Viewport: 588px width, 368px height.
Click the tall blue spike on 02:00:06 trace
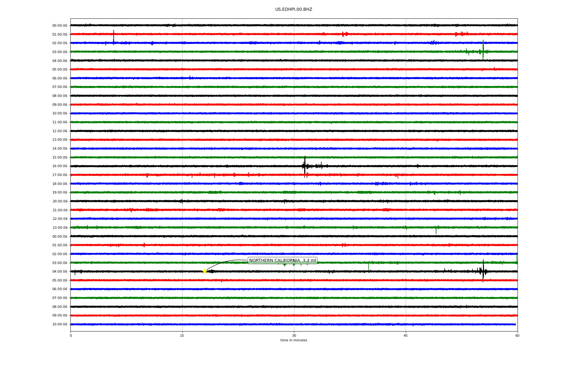coord(114,36)
